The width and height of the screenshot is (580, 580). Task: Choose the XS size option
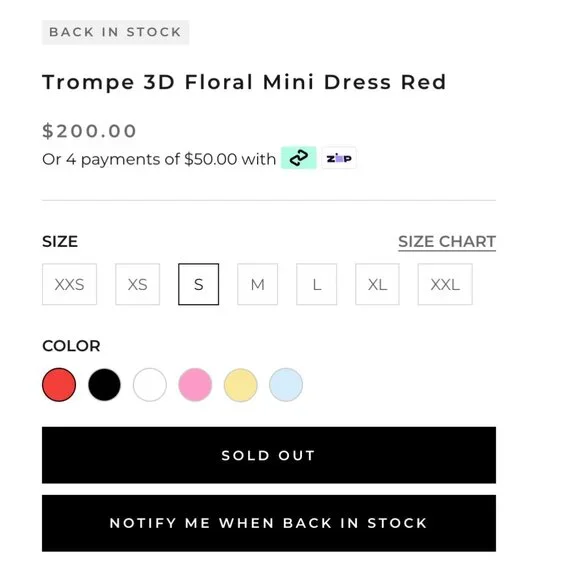point(138,284)
